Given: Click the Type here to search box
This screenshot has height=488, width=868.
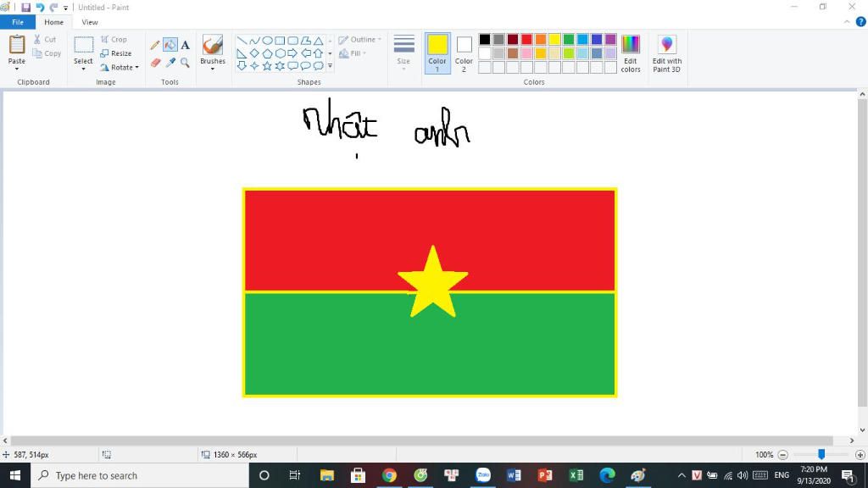Looking at the screenshot, I should pos(140,475).
